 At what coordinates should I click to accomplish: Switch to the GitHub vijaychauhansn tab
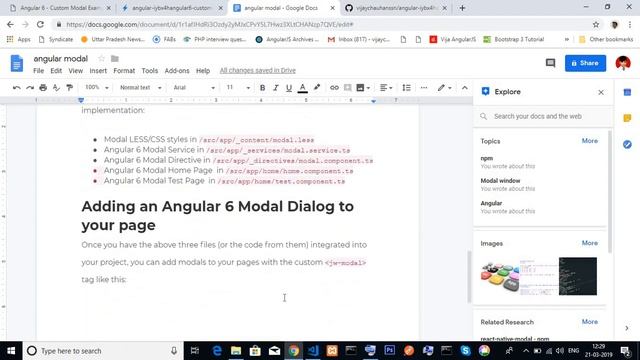[x=396, y=8]
